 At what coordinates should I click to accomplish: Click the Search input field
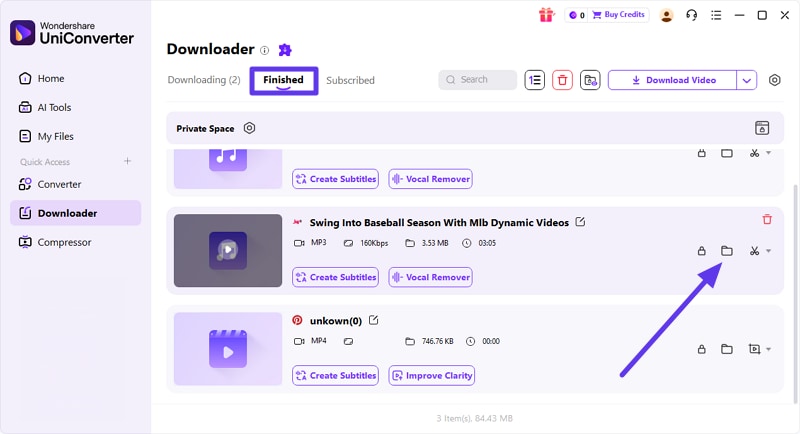(478, 80)
